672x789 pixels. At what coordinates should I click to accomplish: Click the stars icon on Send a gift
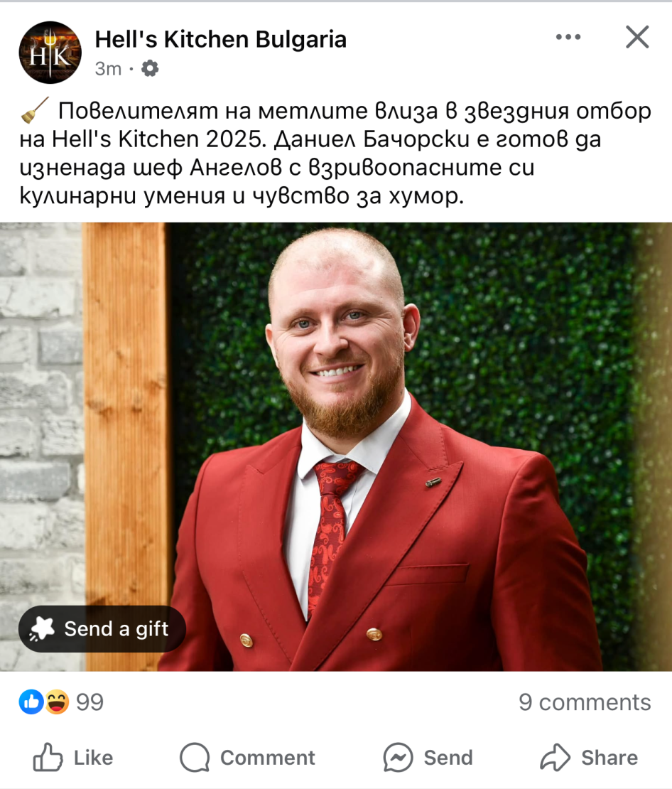pos(42,629)
